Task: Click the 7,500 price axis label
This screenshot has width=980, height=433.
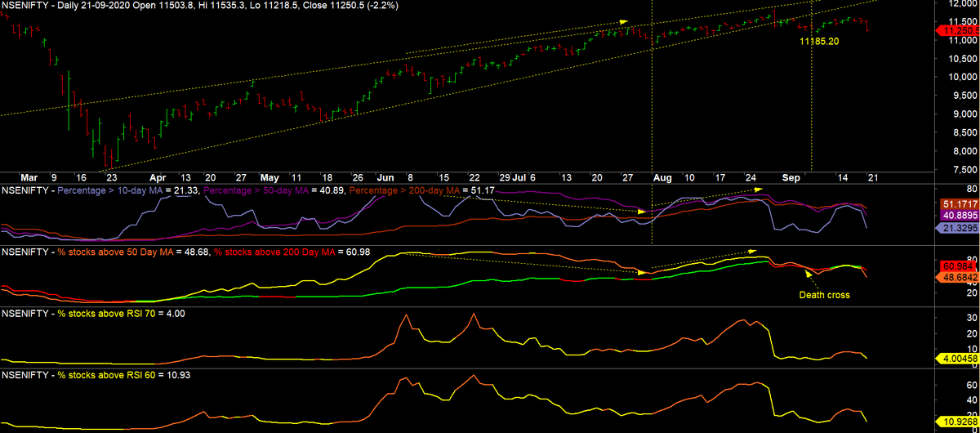Action: 965,170
